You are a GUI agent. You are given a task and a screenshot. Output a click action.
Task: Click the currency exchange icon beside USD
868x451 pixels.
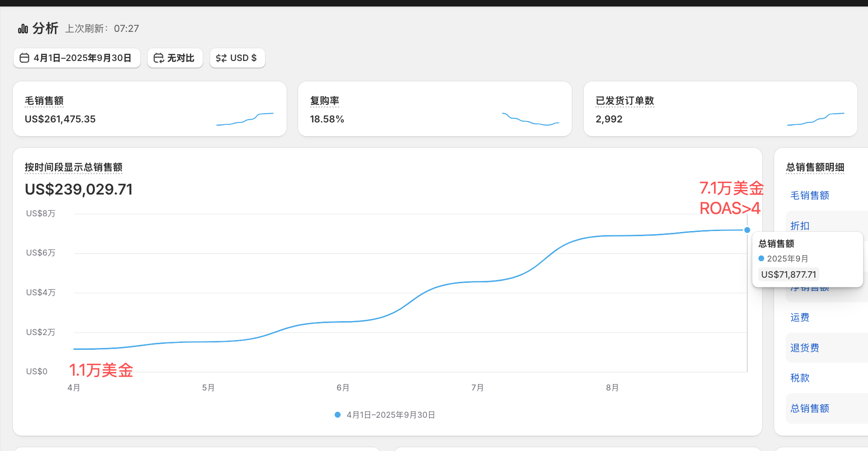tap(221, 58)
